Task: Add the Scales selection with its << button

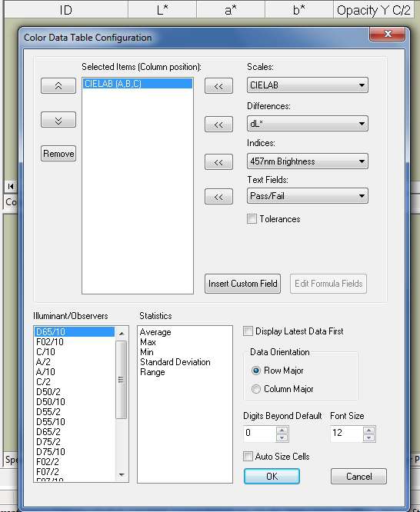Action: click(218, 86)
